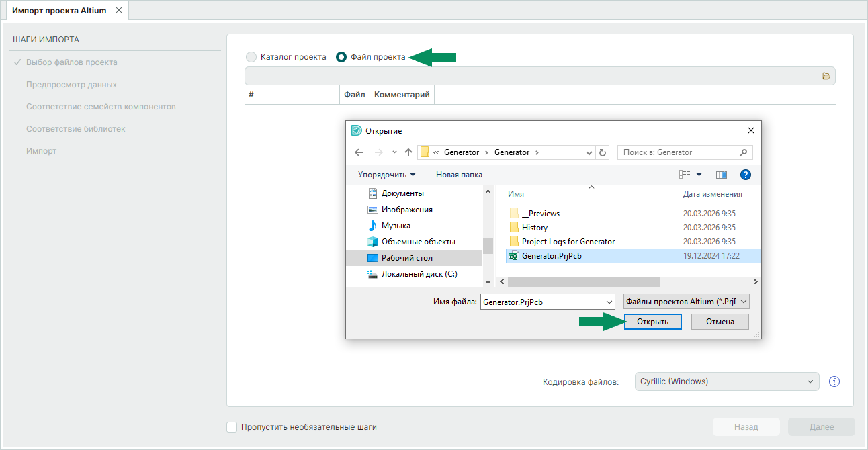Go back using the dialog's back arrow
Viewport: 868px width, 450px height.
click(x=359, y=152)
